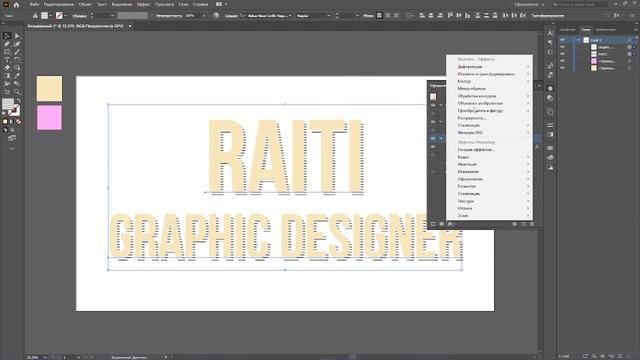The width and height of the screenshot is (640, 360).
Task: Open Исказить и трансформировать submenu
Action: pyautogui.click(x=489, y=74)
